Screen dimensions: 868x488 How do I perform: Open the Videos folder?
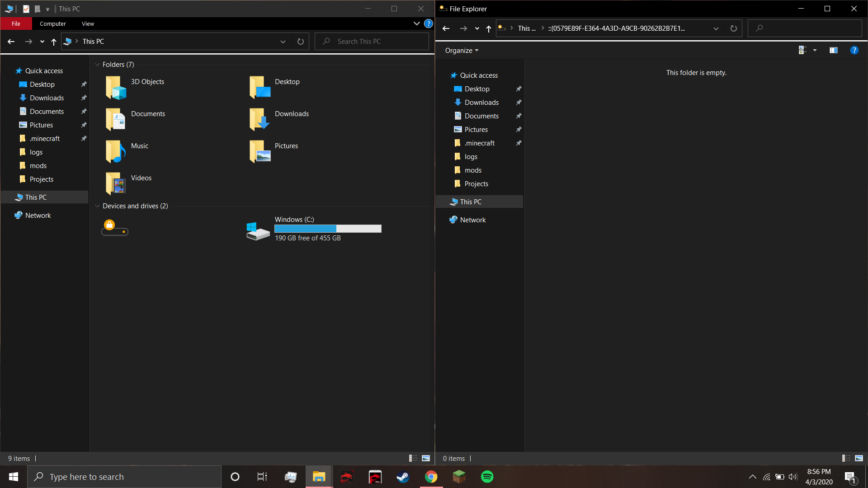129,183
